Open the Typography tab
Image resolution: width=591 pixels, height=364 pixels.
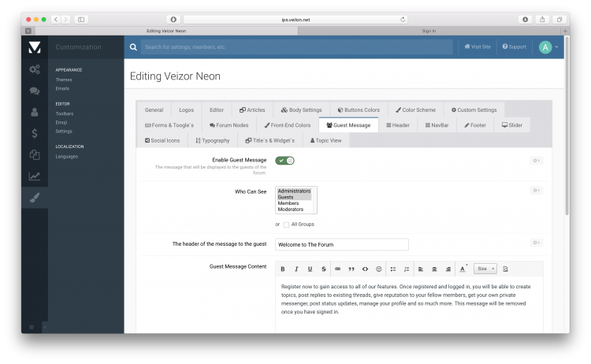(213, 140)
